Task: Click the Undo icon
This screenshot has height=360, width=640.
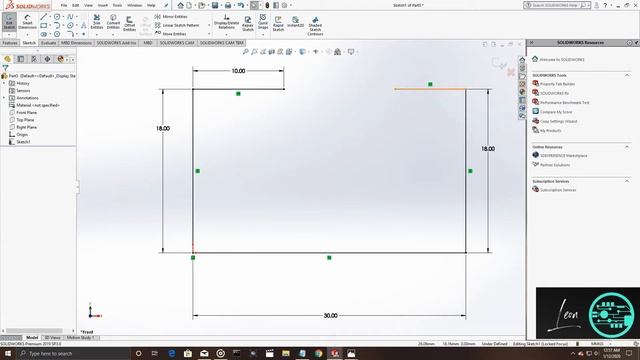Action: point(240,5)
